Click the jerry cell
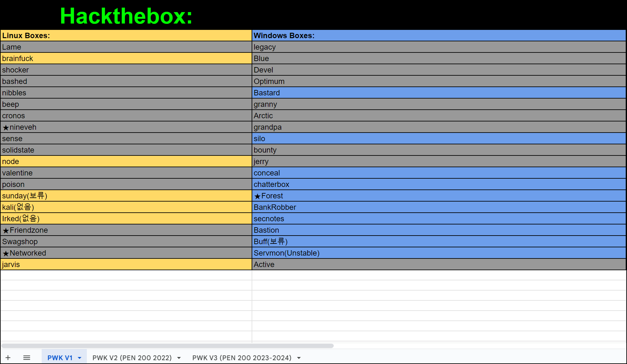This screenshot has width=627, height=364. (439, 161)
